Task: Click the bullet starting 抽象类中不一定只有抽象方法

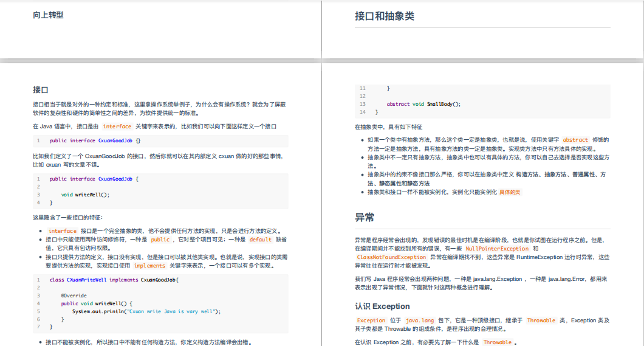Action: click(x=488, y=162)
